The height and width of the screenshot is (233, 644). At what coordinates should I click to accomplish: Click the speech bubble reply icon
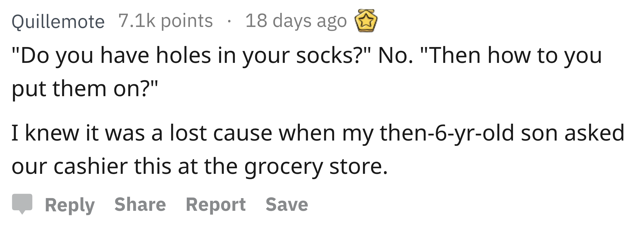[x=22, y=204]
